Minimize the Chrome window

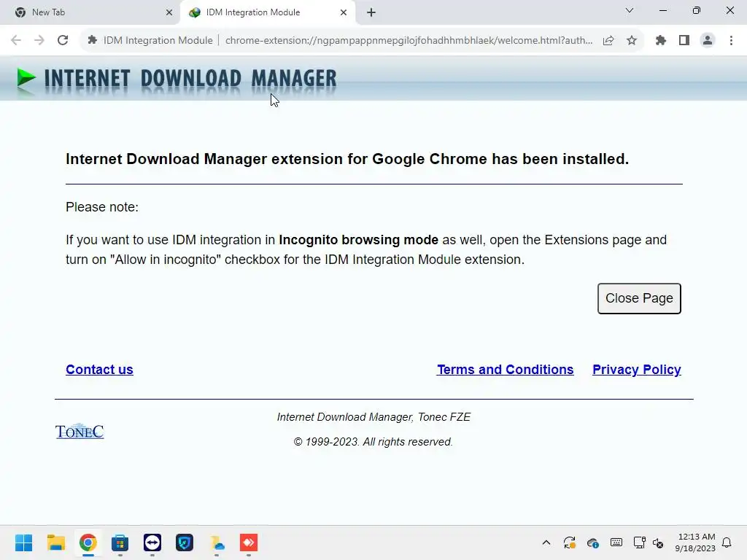tap(662, 10)
